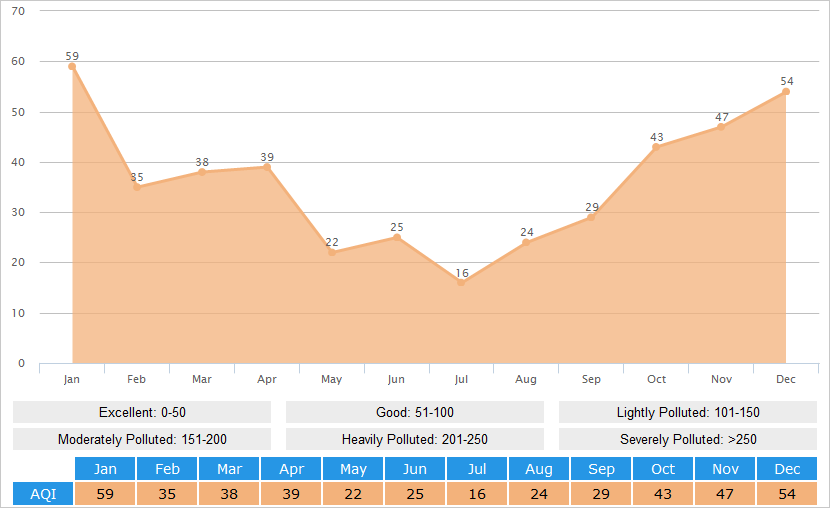830x508 pixels.
Task: Click the 60 label on y-axis
Action: [x=18, y=61]
